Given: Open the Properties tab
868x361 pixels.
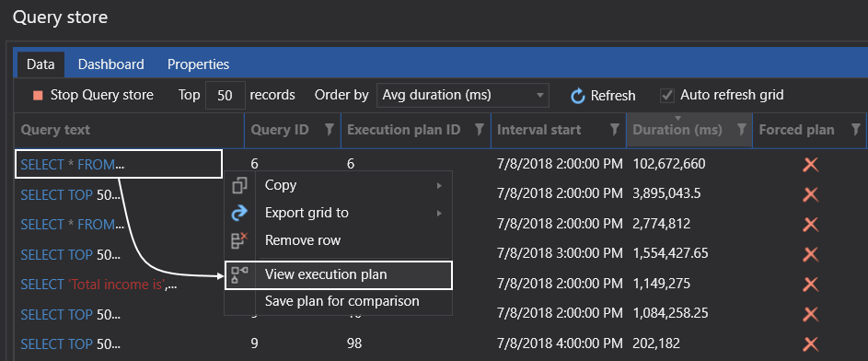Looking at the screenshot, I should click(x=198, y=64).
